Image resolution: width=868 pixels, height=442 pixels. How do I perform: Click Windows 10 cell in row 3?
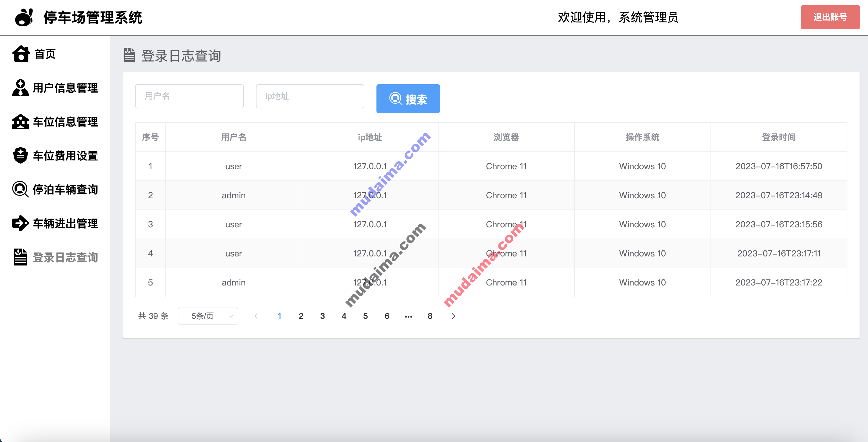pos(642,224)
